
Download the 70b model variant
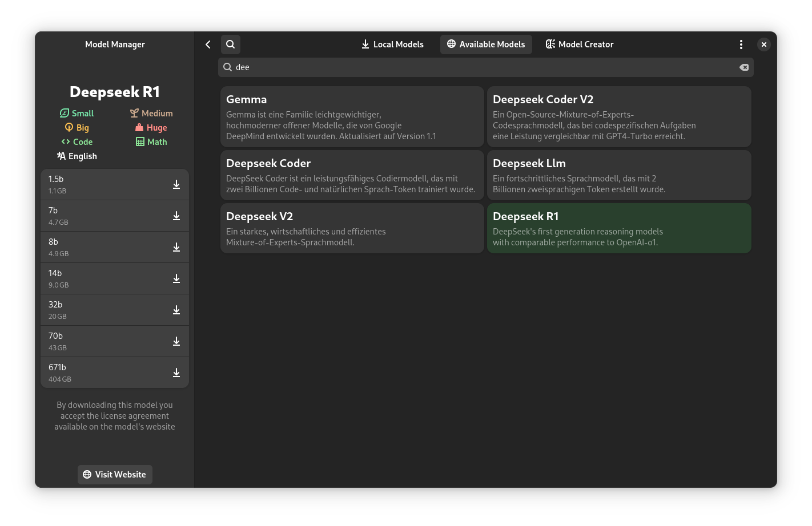tap(176, 341)
